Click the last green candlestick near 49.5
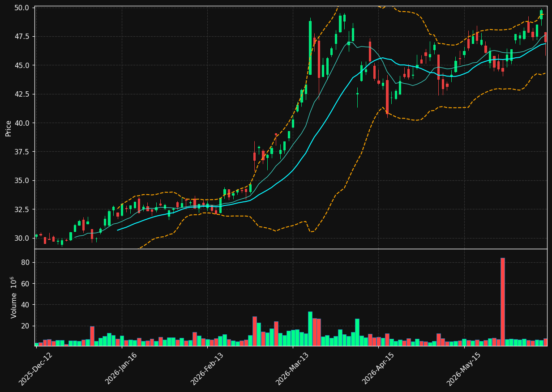The height and width of the screenshot is (392, 552). pyautogui.click(x=541, y=15)
